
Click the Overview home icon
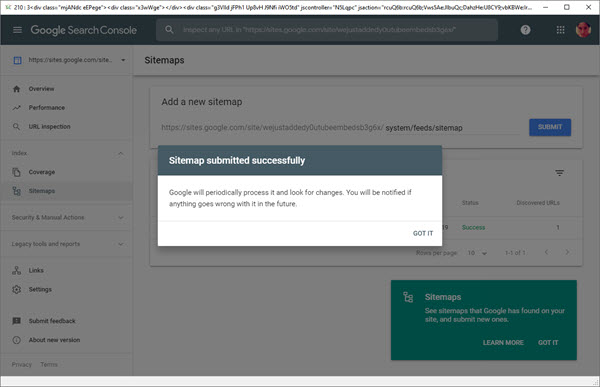click(x=16, y=89)
